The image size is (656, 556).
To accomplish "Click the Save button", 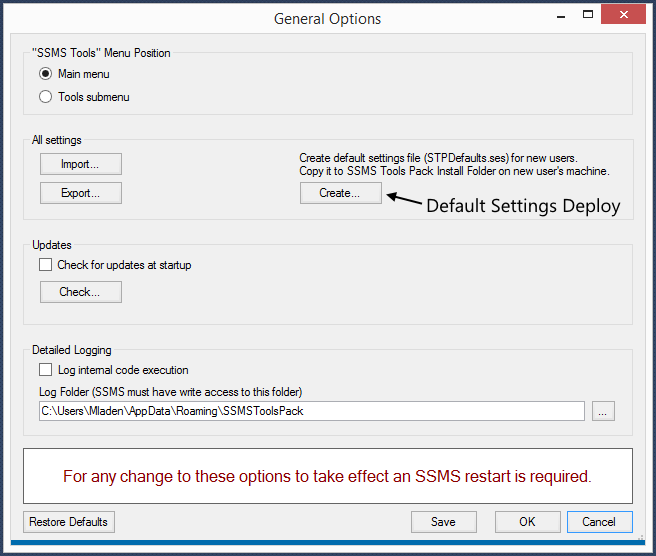I will (x=443, y=522).
